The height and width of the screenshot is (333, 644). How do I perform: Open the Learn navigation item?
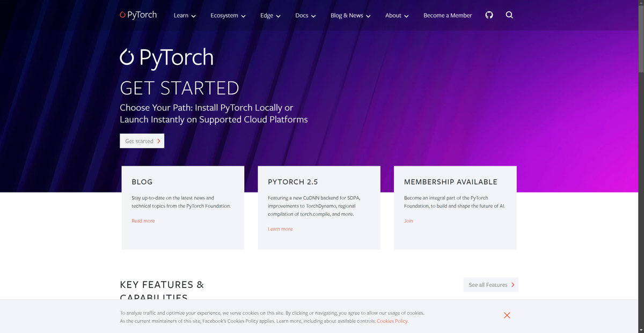[181, 15]
